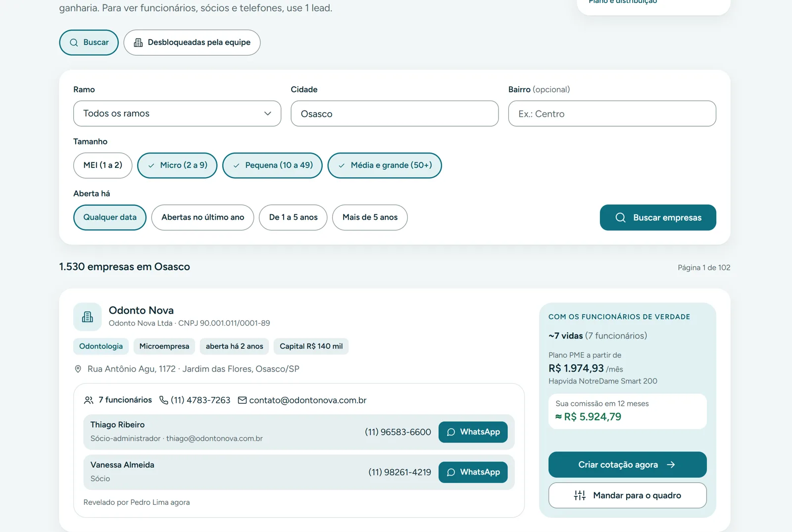Screen dimensions: 792x532
Task: Deselect the Média e grande (50+) chip
Action: click(x=385, y=165)
